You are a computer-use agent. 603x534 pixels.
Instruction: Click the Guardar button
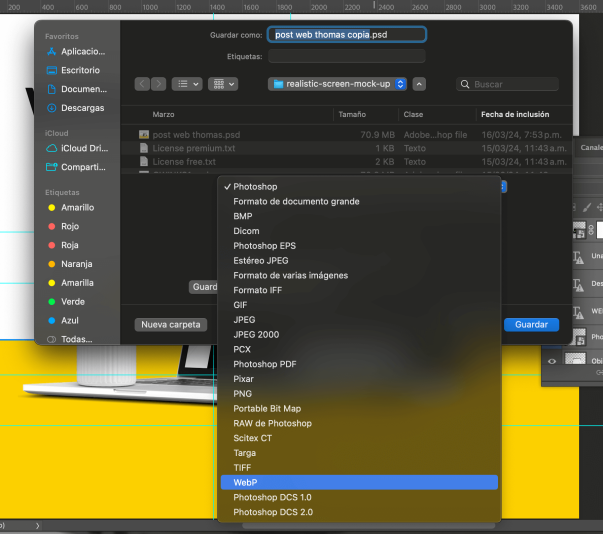click(531, 324)
